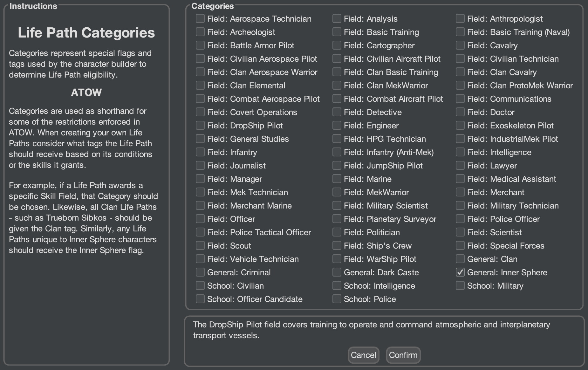Check Field: IndustrialMek Pilot box
This screenshot has width=588, height=370.
(x=460, y=139)
